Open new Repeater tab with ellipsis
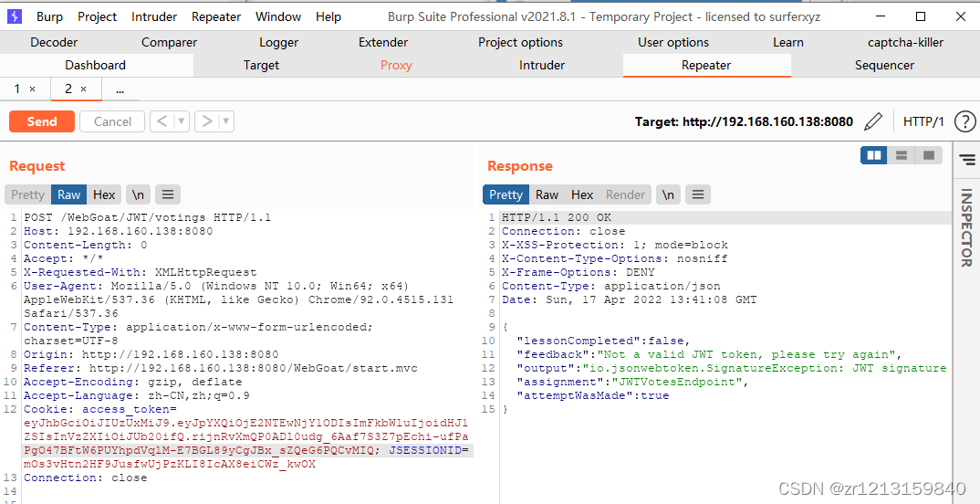 tap(120, 89)
